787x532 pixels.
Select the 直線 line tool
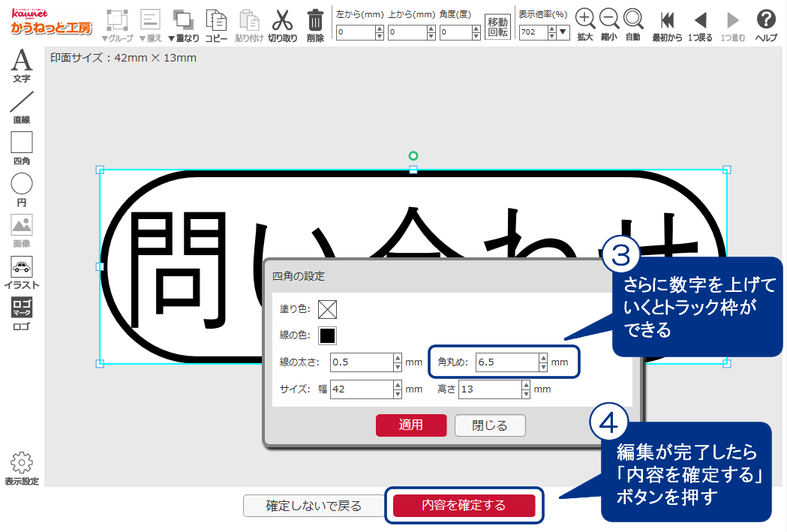pos(22,105)
